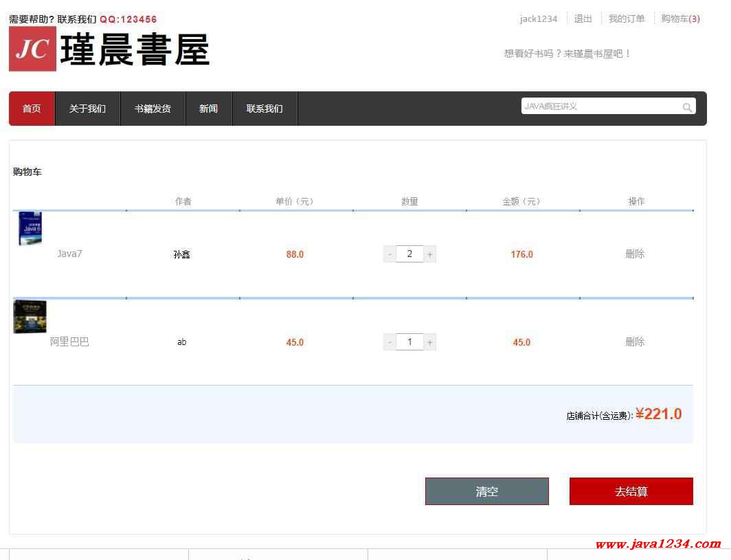Select 书籍发货 in the navigation bar
This screenshot has width=731, height=560.
(153, 109)
